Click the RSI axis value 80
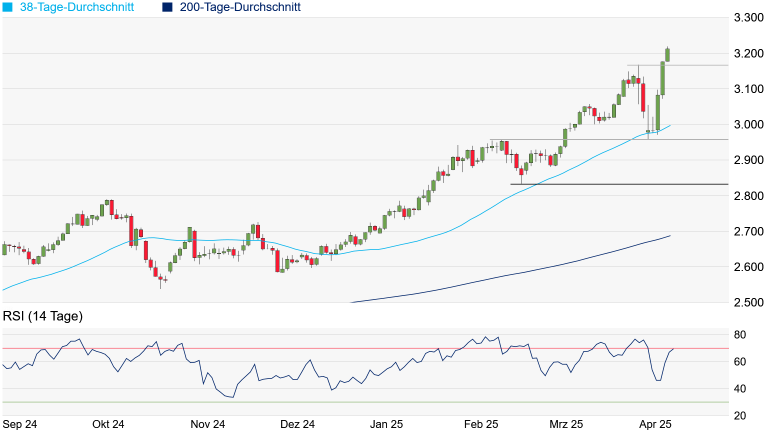This screenshot has height=430, width=765. coord(741,335)
